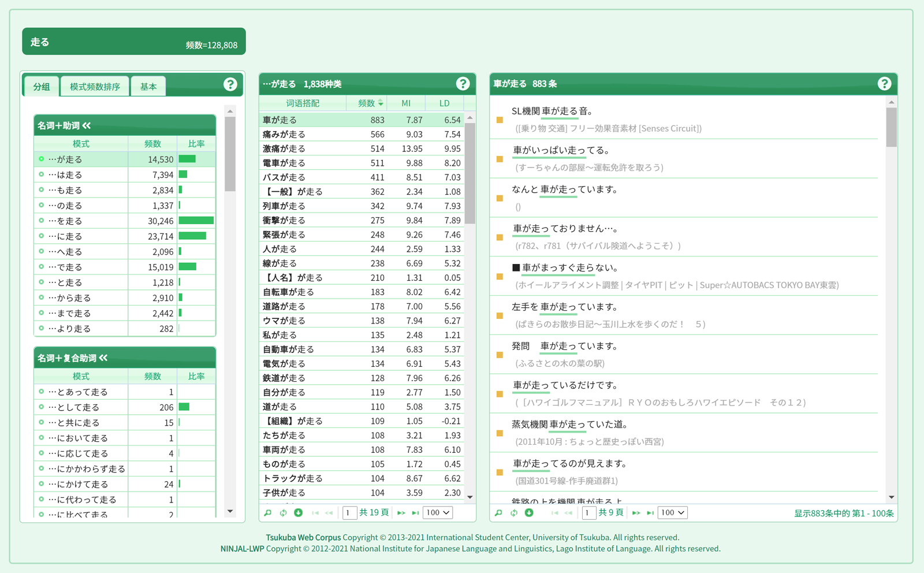Screen dimensions: 924x573
Task: Select collocation row 自転車が走る
Action: [362, 292]
